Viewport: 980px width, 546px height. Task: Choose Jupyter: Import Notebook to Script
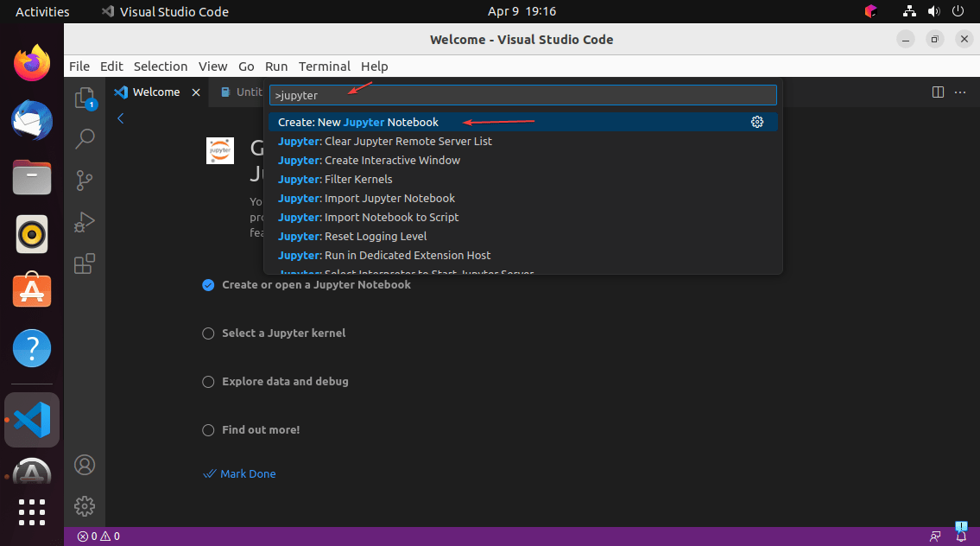[x=523, y=217]
